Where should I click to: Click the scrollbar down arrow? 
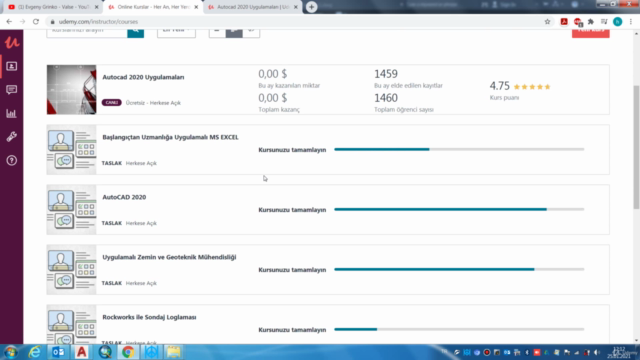point(636,340)
